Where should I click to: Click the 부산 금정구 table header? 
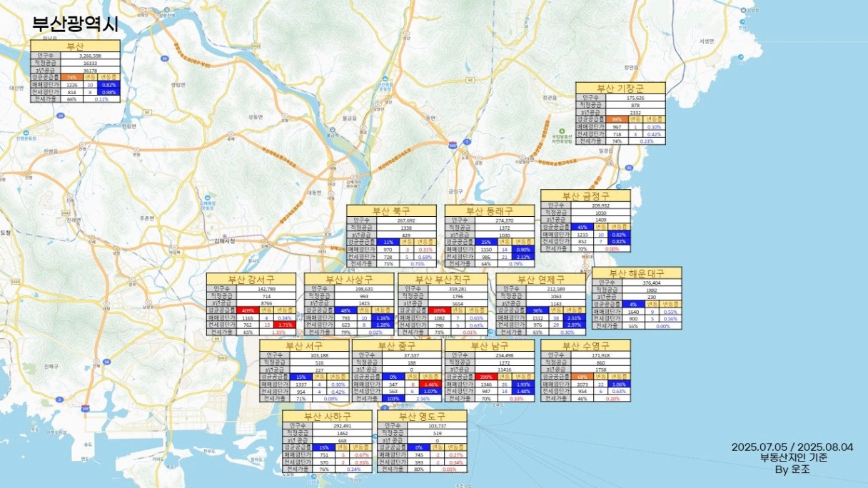585,195
